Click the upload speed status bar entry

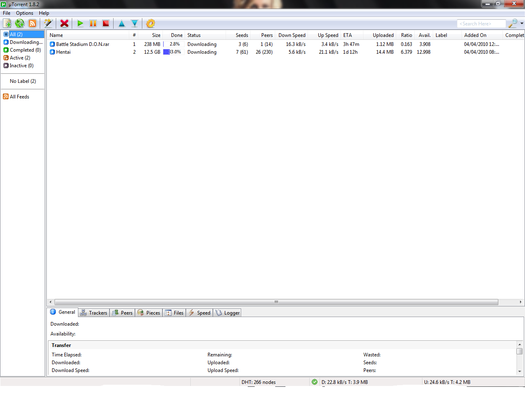tap(447, 382)
